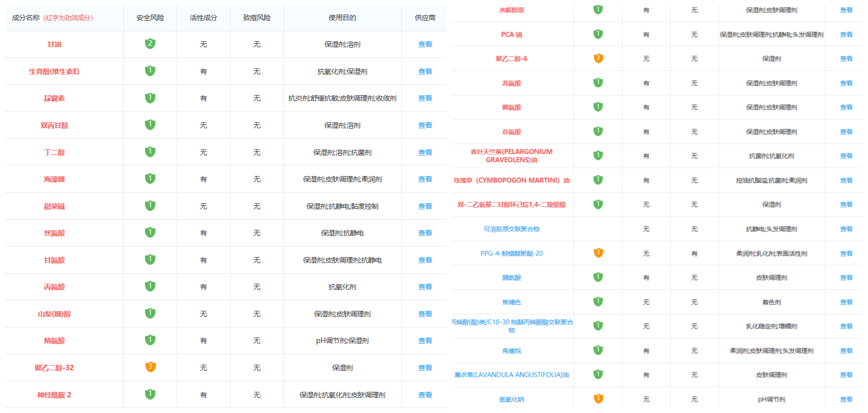Viewport: 868px width, 413px height.
Task: Click 查看 link in 焦糖色 row
Action: (846, 302)
